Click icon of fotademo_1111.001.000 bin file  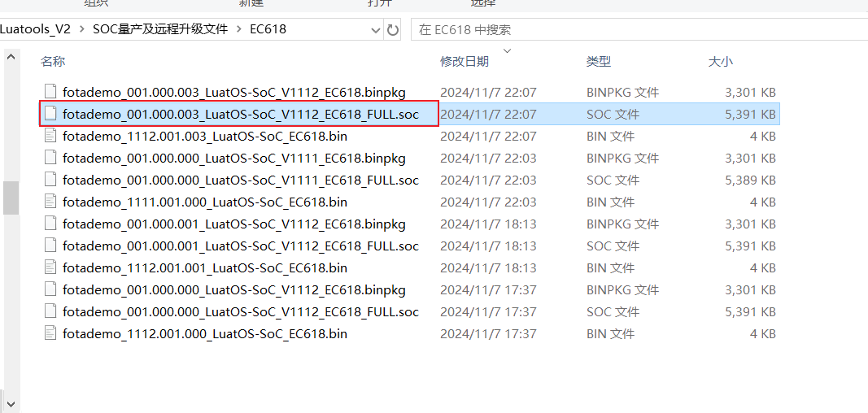pyautogui.click(x=50, y=202)
